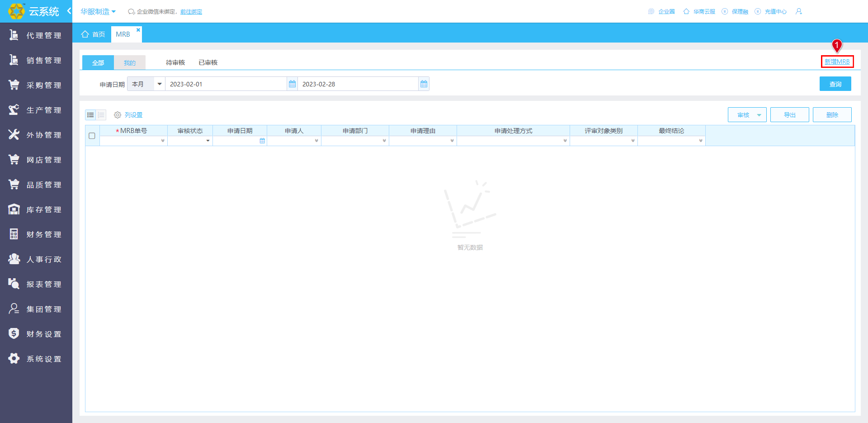Open calendar picker for start date 2023-02-01
868x423 pixels.
point(292,84)
